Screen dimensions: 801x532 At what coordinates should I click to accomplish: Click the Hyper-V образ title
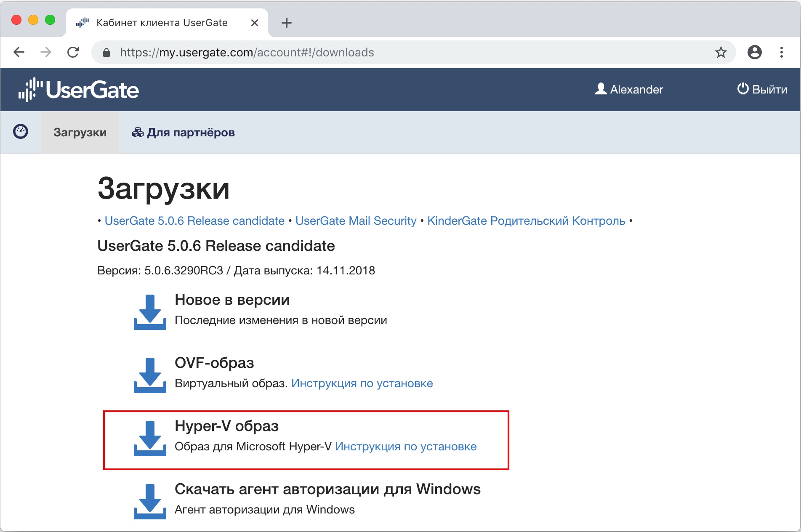pyautogui.click(x=226, y=426)
